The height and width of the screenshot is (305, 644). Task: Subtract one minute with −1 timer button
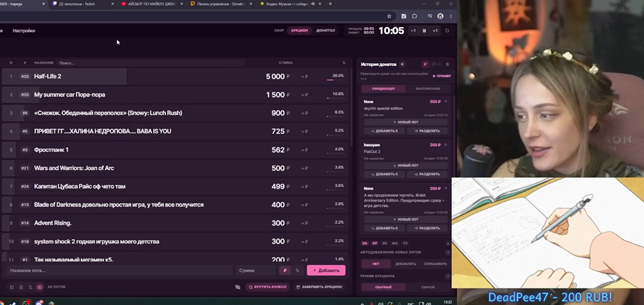point(413,31)
